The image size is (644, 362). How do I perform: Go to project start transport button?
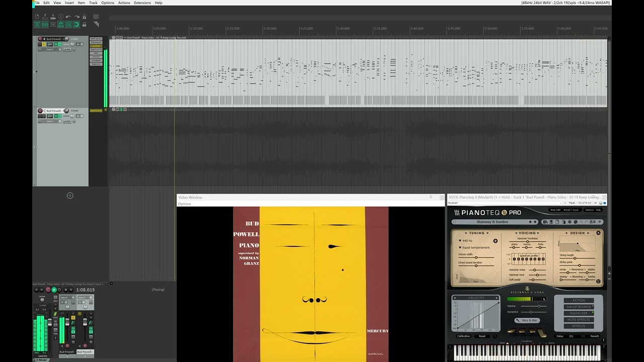point(36,290)
